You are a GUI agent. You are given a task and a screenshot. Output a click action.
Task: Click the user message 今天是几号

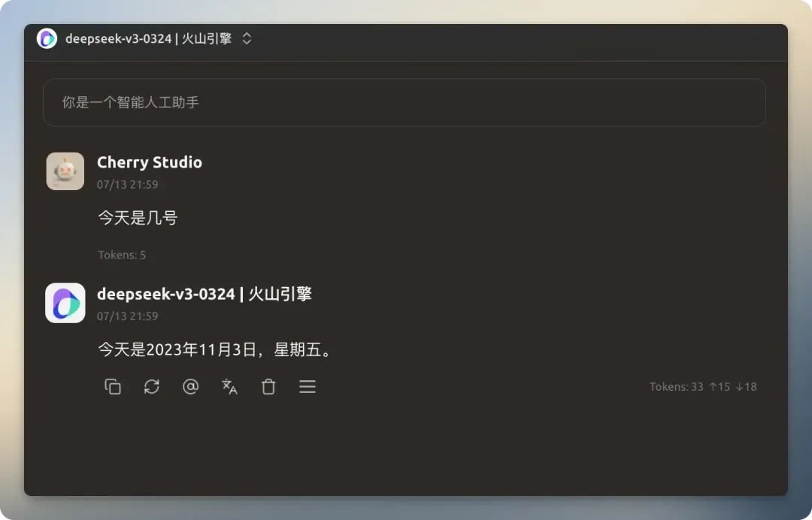tap(138, 218)
